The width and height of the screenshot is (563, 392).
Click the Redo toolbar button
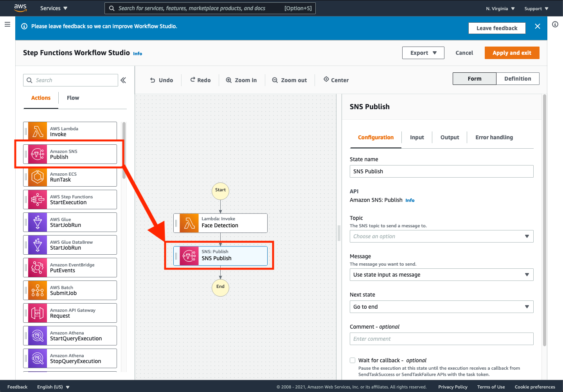200,80
